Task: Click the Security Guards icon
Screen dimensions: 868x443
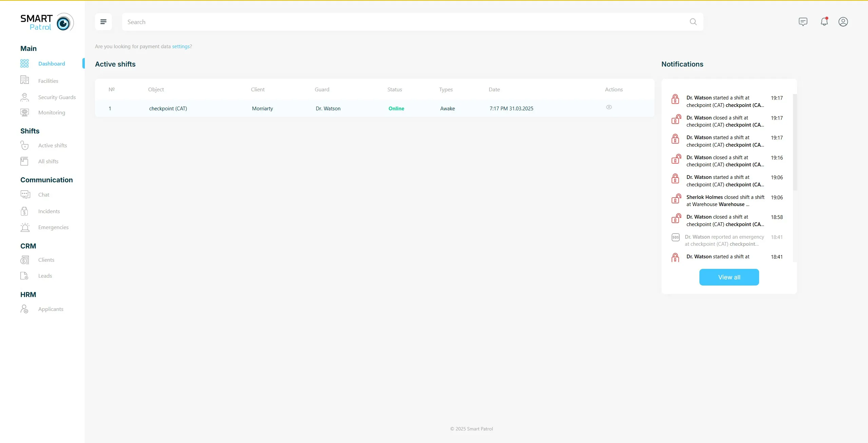Action: point(24,97)
